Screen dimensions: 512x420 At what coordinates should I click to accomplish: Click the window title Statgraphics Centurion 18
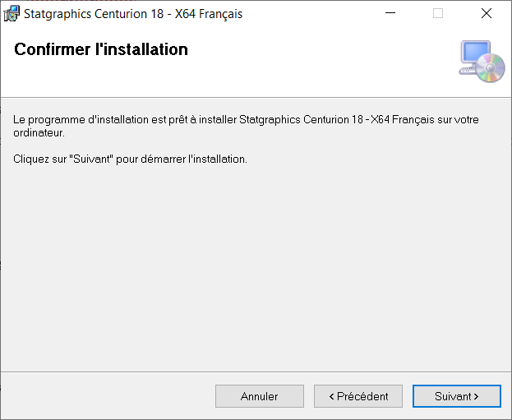coord(94,14)
